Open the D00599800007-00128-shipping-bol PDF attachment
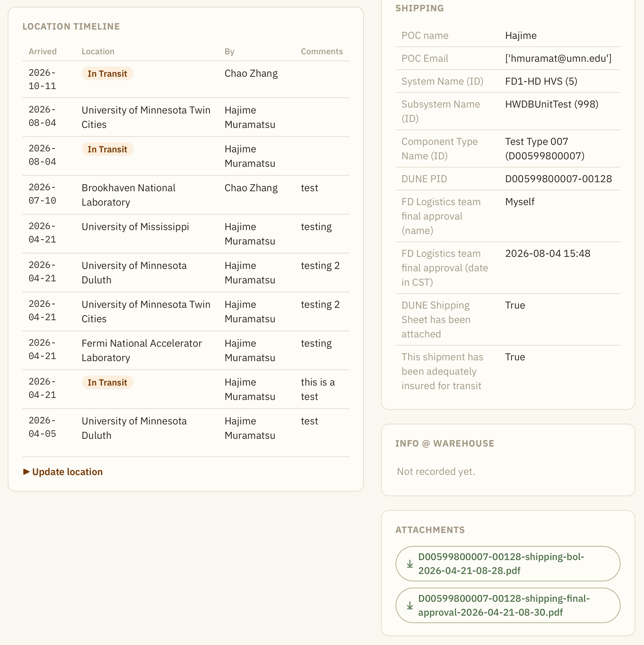The image size is (644, 645). click(x=507, y=564)
